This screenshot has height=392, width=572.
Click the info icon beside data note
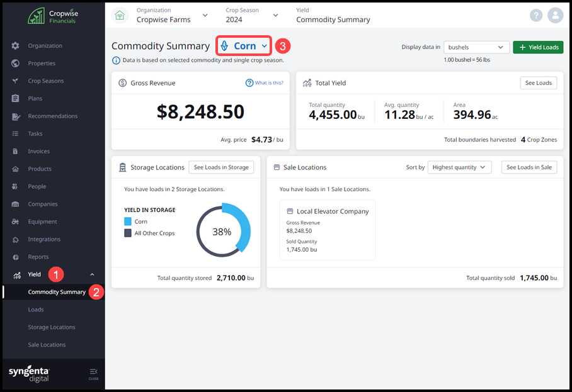(116, 60)
